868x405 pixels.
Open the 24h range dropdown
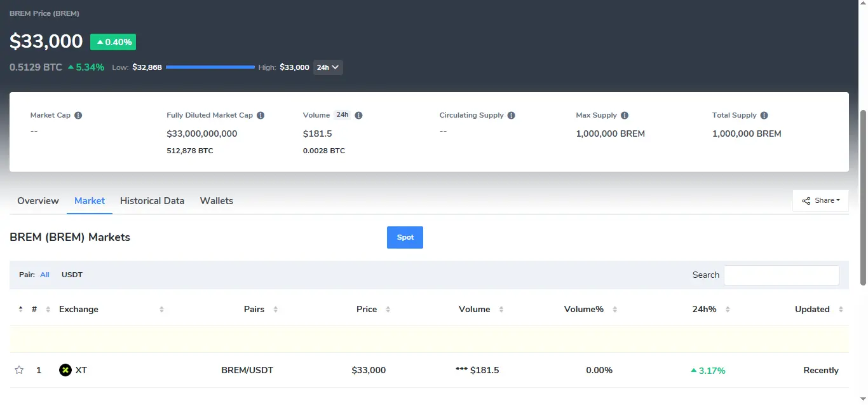pyautogui.click(x=328, y=67)
